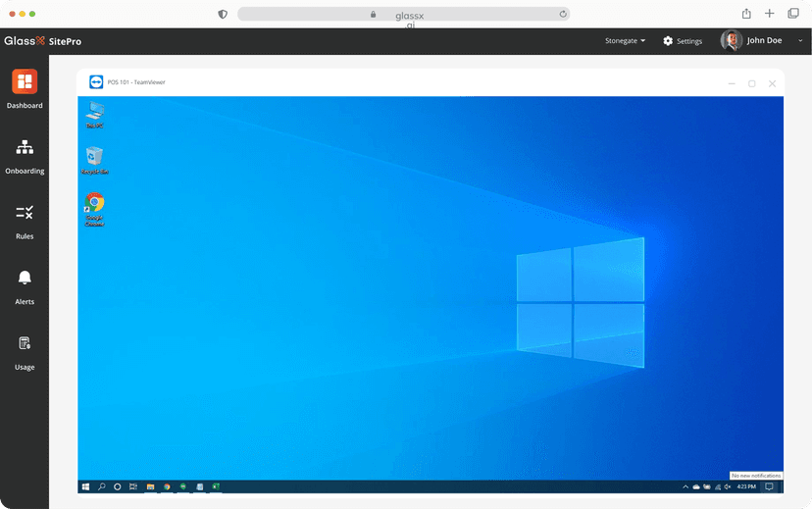Maximize the TeamViewer POS 101 window
The image size is (812, 509).
coord(752,83)
